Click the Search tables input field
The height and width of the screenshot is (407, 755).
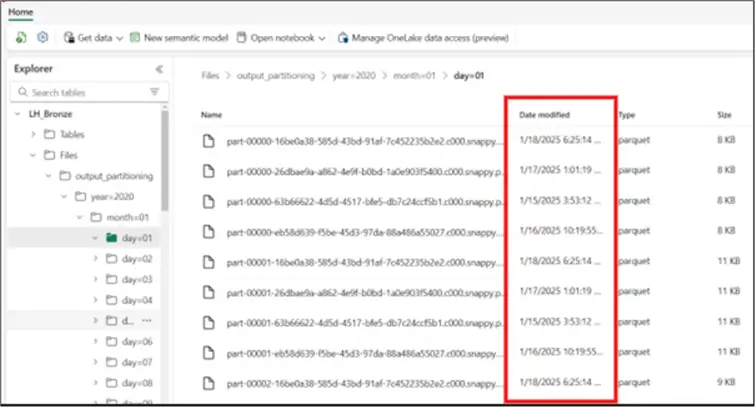point(85,92)
